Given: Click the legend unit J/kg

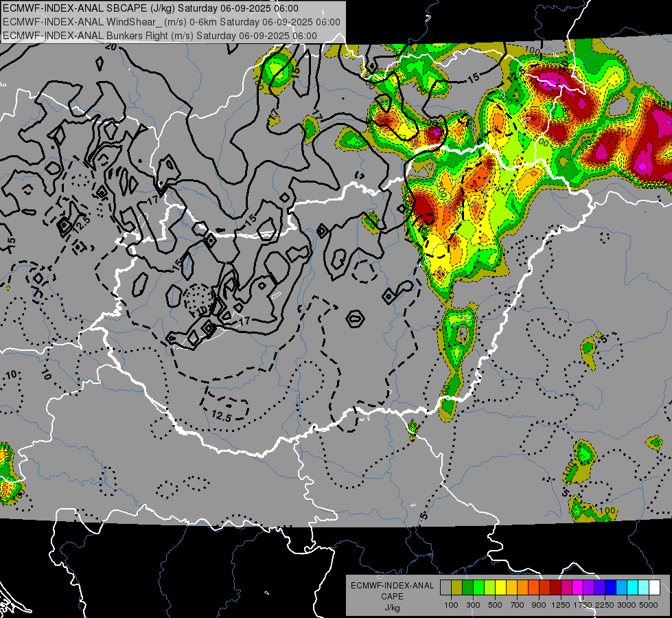Looking at the screenshot, I should click(x=392, y=608).
